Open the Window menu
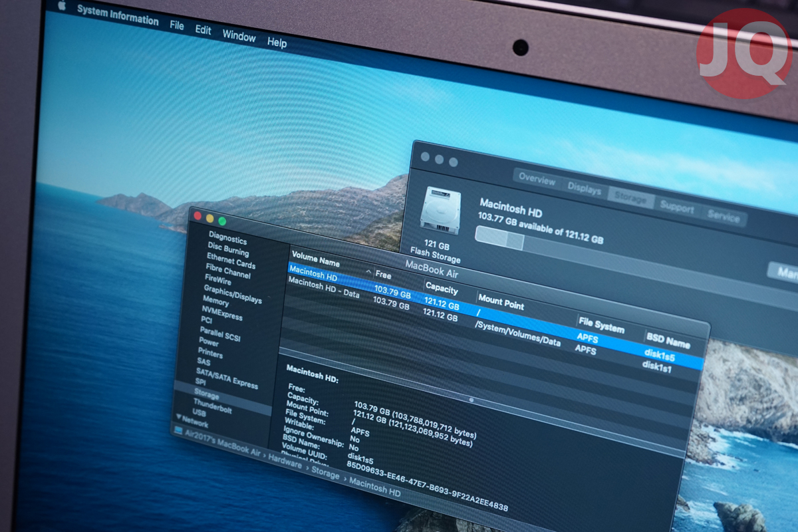798x532 pixels. point(239,36)
